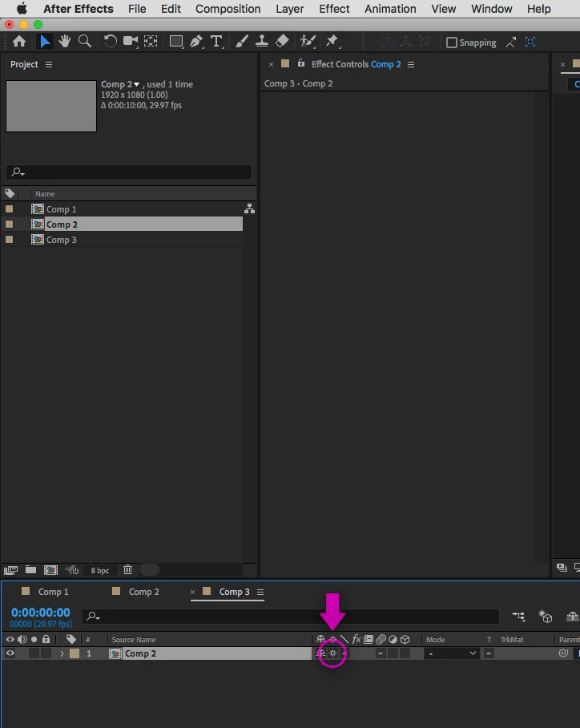Viewport: 580px width, 728px height.
Task: Select the Hand tool
Action: click(x=65, y=42)
